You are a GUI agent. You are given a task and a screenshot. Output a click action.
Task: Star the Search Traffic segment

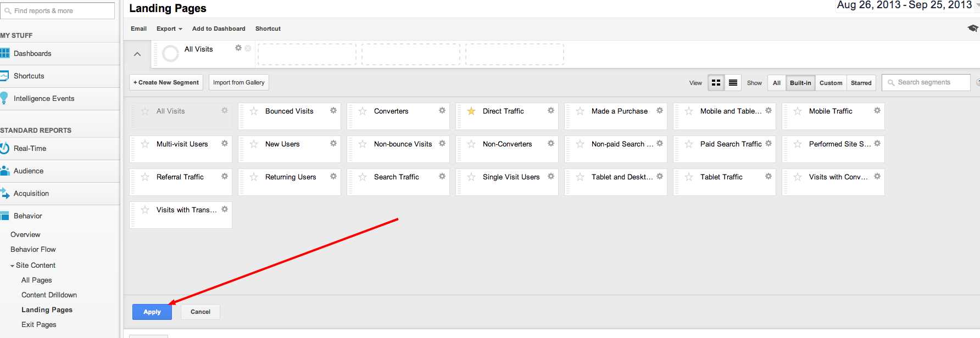tap(363, 177)
